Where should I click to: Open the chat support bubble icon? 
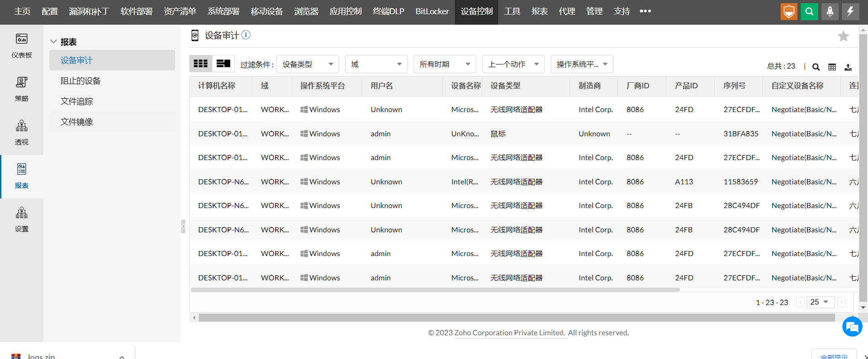tap(852, 327)
